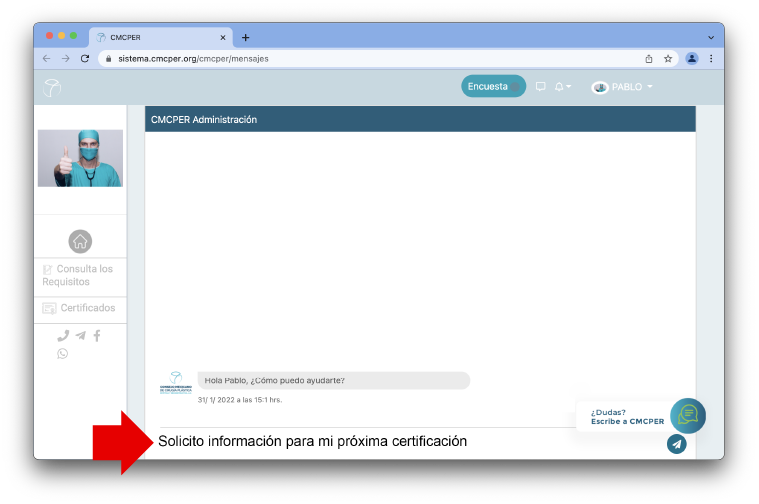Click the phone contact icon
This screenshot has height=504, width=759.
(63, 336)
